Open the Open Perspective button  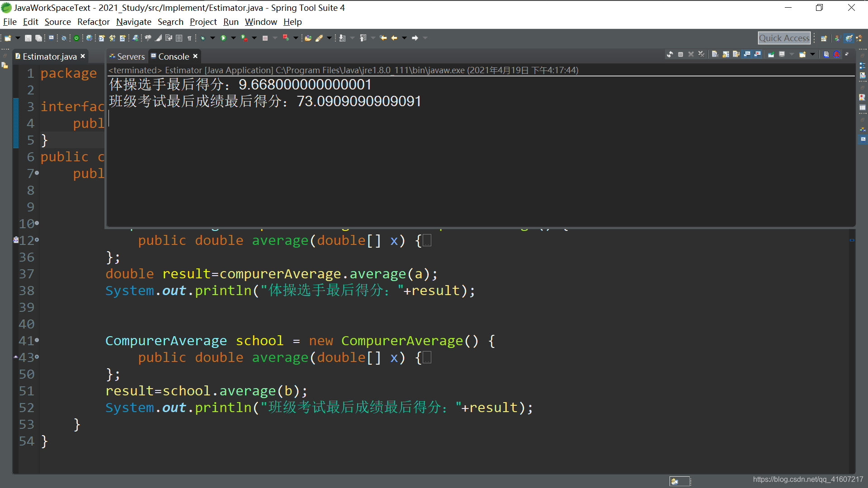(824, 38)
